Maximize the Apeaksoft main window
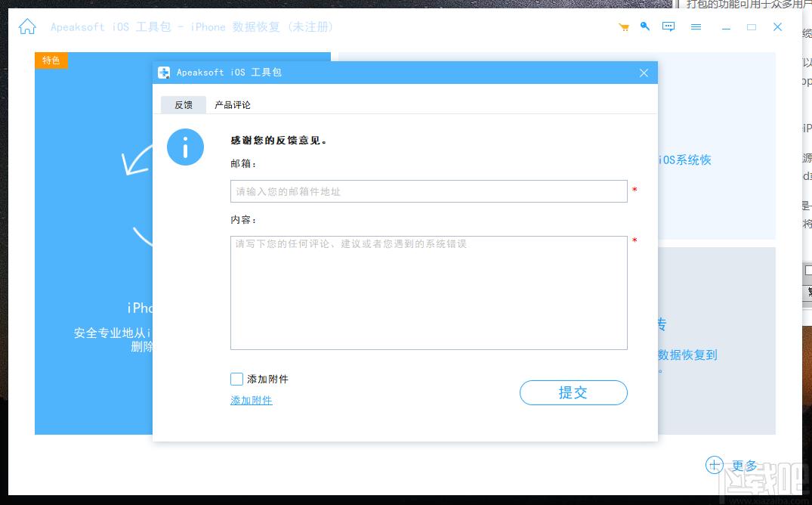This screenshot has width=812, height=505. (752, 27)
